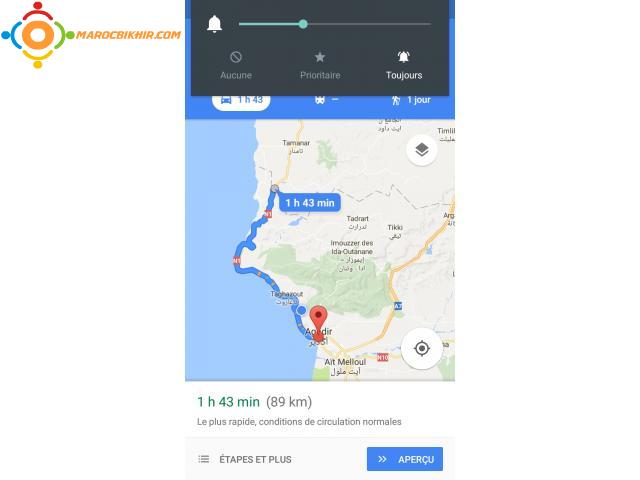Select Aucune interruption mode
This screenshot has width=640, height=480.
click(236, 65)
